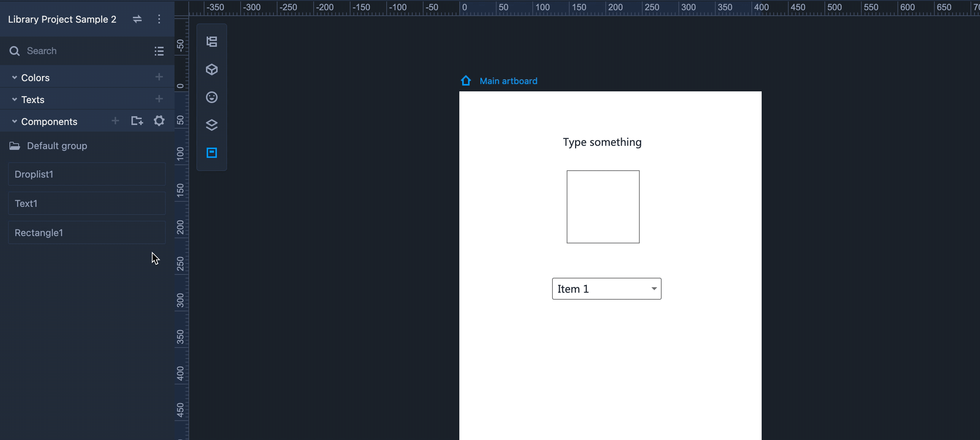Open the smiley icons panel
The height and width of the screenshot is (440, 980).
pos(211,98)
